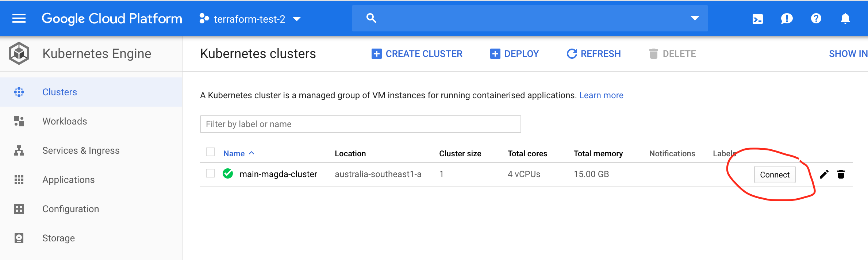Click the Location column header

point(350,153)
